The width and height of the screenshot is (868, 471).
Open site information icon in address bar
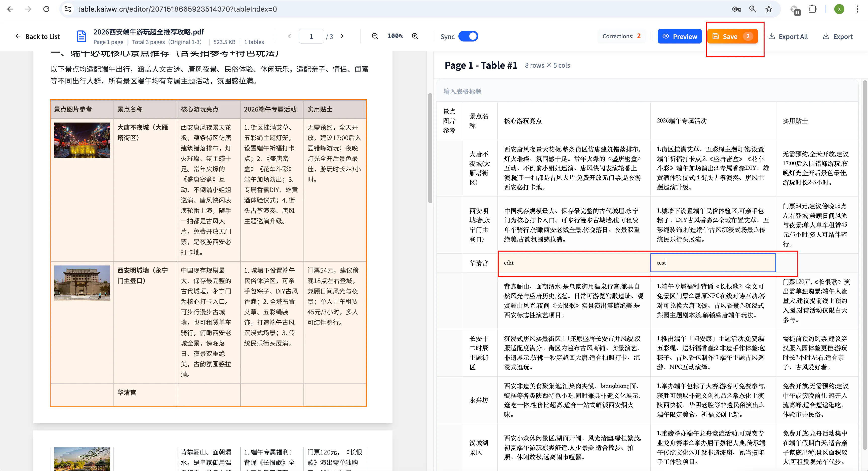pos(68,9)
